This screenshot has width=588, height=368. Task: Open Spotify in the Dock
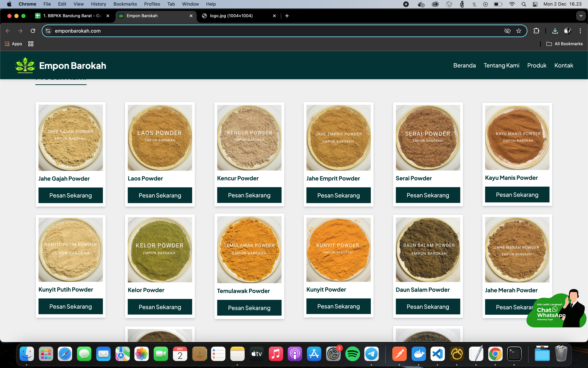click(x=352, y=354)
